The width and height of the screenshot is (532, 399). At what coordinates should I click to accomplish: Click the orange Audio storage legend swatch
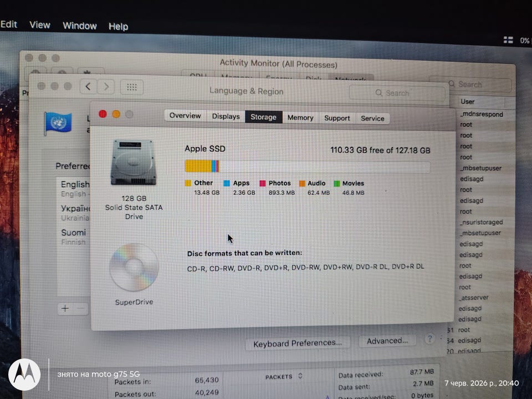pos(303,183)
